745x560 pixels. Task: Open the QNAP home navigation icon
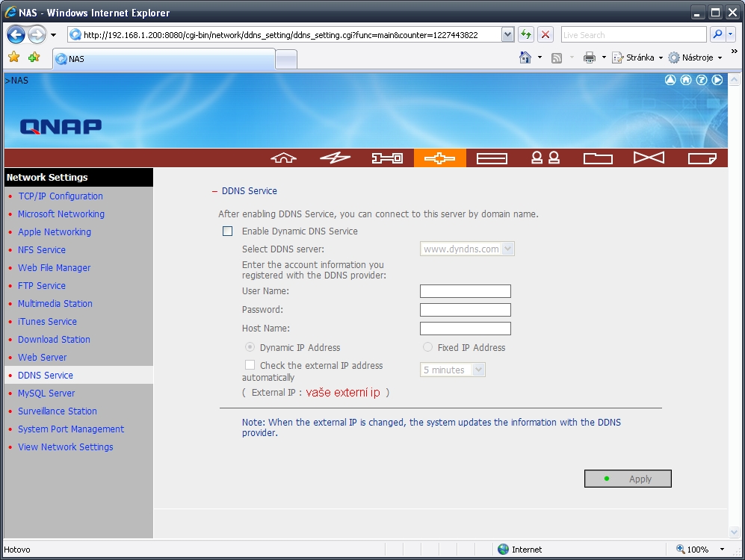(x=284, y=158)
